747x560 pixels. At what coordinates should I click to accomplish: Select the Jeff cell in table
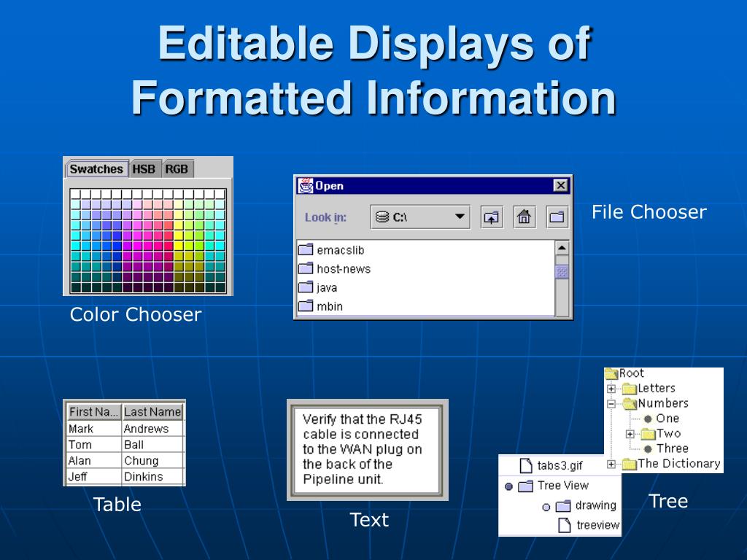point(94,477)
